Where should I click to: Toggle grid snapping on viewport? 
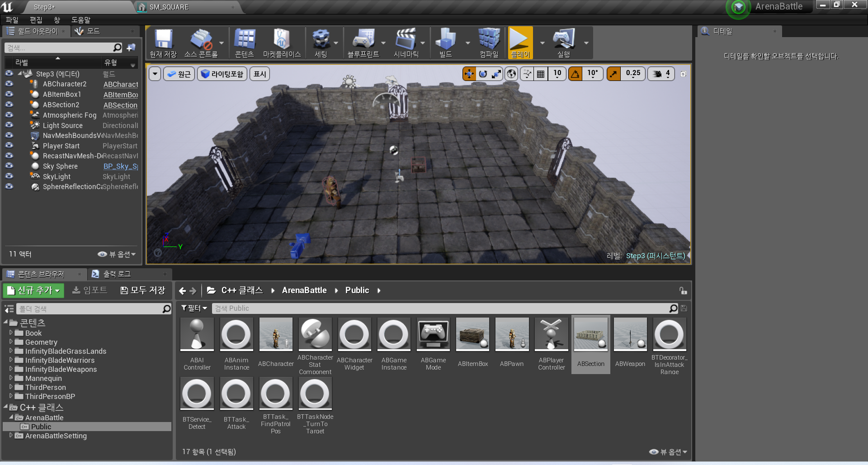(540, 74)
